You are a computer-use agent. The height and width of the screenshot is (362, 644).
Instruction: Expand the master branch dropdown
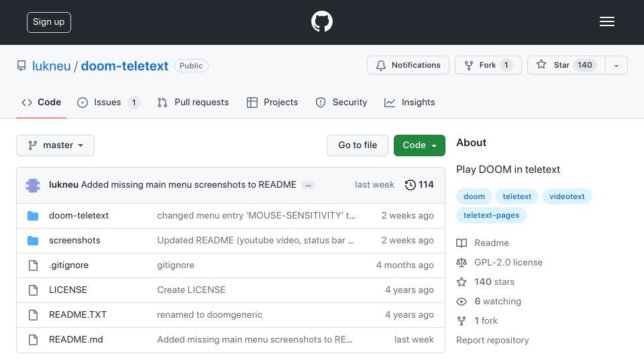click(56, 145)
